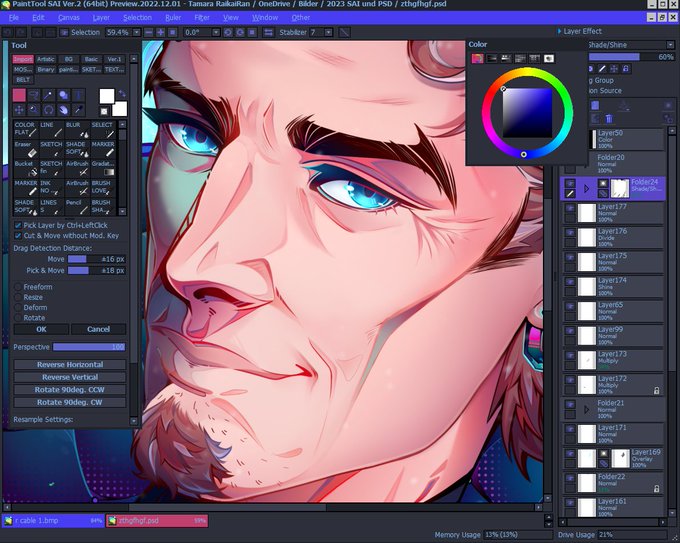680x543 pixels.
Task: Select the Pencil brush tool
Action: tap(77, 207)
